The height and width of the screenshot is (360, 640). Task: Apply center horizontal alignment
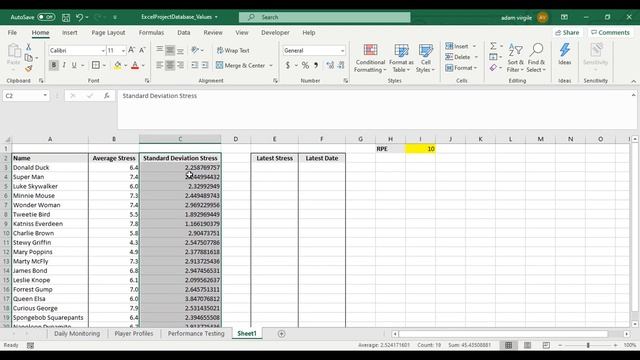pyautogui.click(x=170, y=65)
